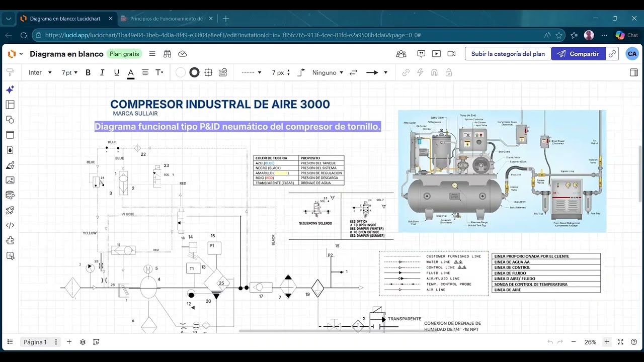Open the text options T dropdown

tap(159, 72)
